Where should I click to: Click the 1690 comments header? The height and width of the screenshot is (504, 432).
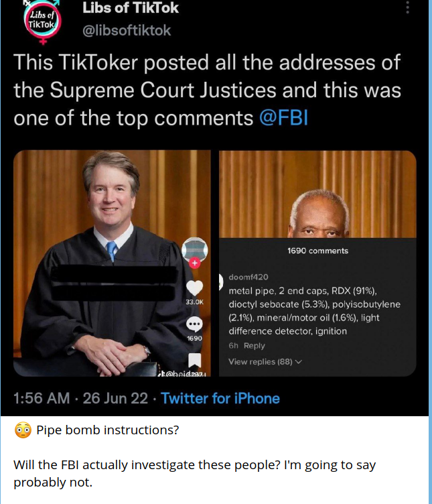(317, 251)
